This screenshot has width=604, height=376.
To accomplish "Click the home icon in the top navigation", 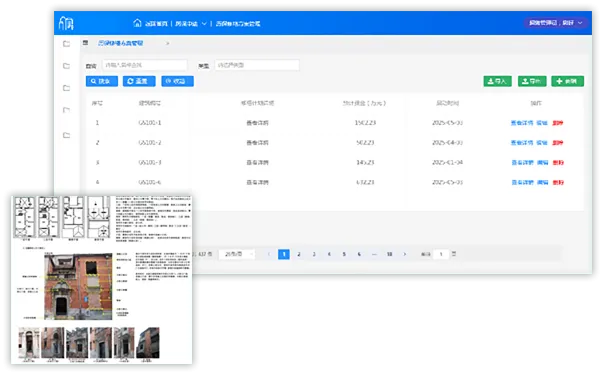I will tap(137, 23).
